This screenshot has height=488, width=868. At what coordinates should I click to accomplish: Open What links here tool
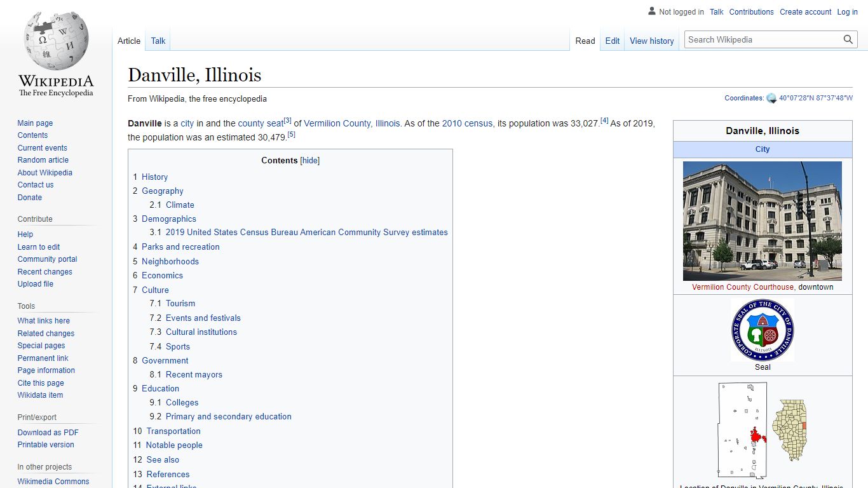click(43, 321)
